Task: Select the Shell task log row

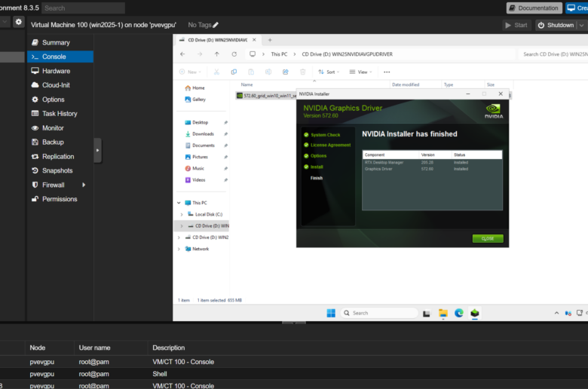Action: point(294,374)
